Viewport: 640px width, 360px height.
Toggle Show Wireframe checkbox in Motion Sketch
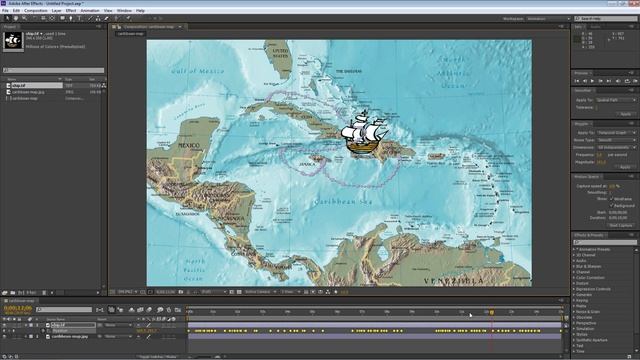(611, 199)
